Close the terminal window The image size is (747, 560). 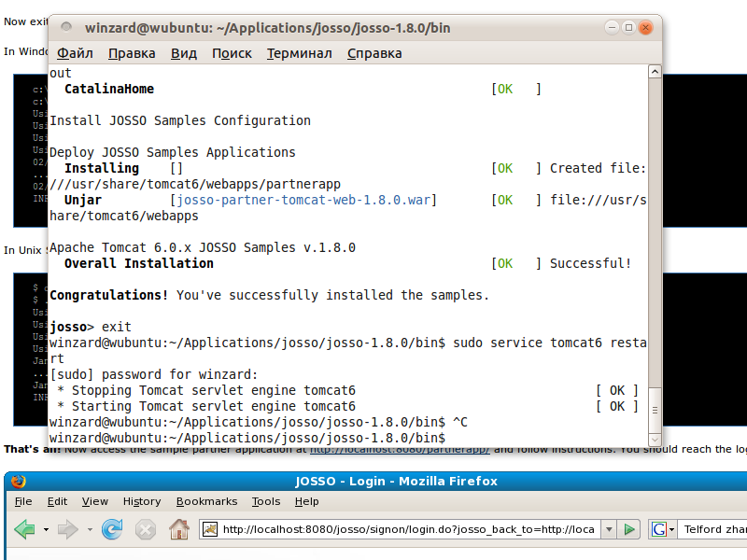coord(645,28)
